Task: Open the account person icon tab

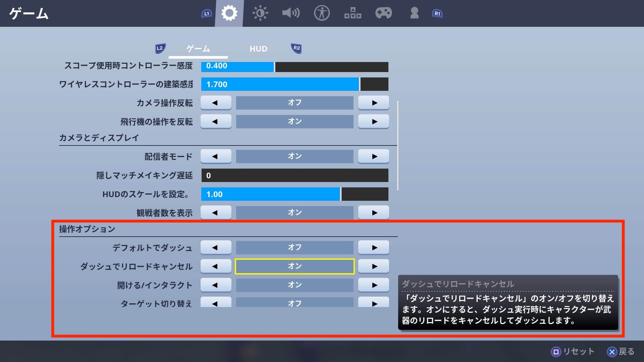Action: pos(414,13)
